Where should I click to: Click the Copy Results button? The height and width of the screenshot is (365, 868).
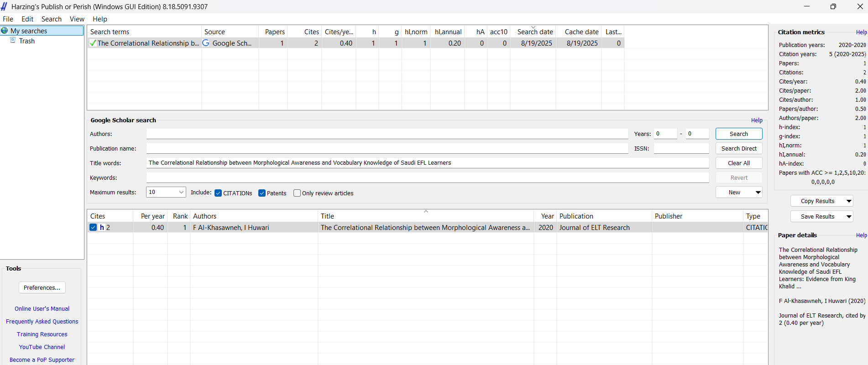pos(817,201)
